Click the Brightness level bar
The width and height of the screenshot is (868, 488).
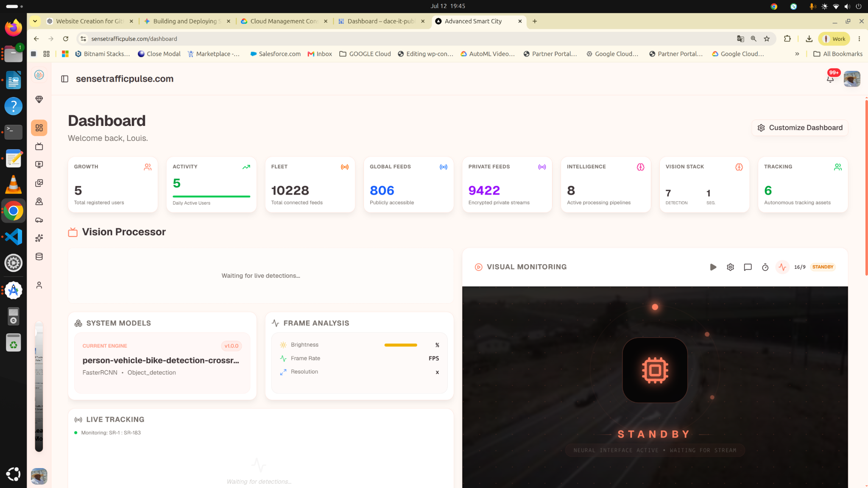coord(401,345)
